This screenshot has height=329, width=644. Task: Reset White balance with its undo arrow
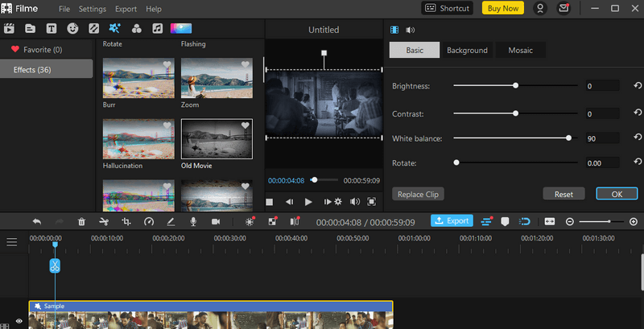(x=638, y=137)
